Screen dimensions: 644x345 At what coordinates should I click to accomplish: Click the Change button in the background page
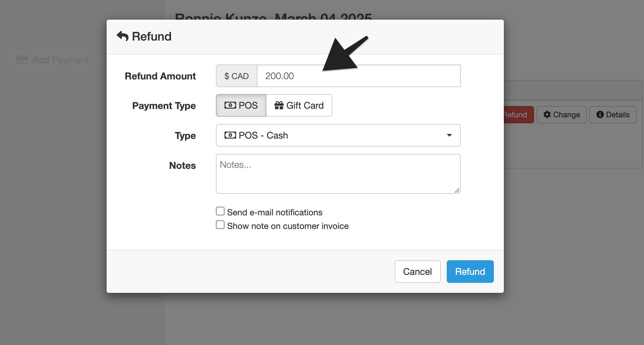tap(562, 115)
